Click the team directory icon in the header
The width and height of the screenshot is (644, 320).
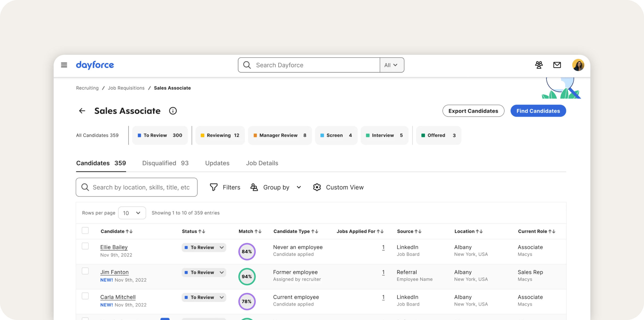(x=539, y=65)
